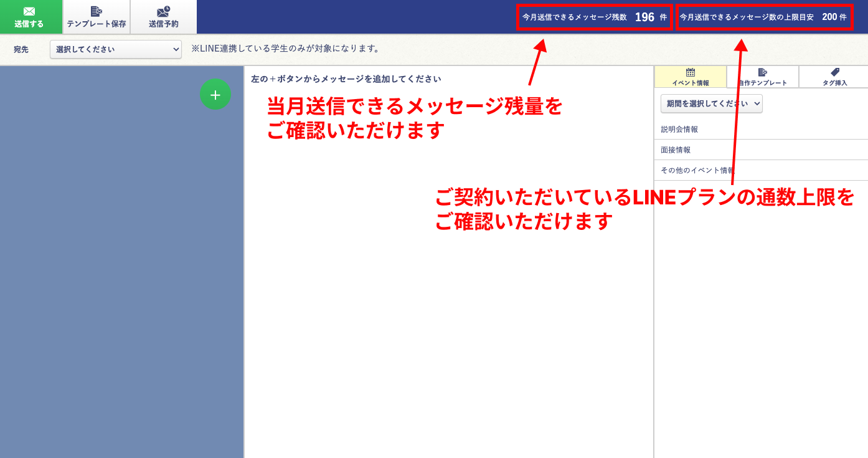Click the calendar icon on イベント情報 tab
The width and height of the screenshot is (868, 458).
click(x=691, y=73)
